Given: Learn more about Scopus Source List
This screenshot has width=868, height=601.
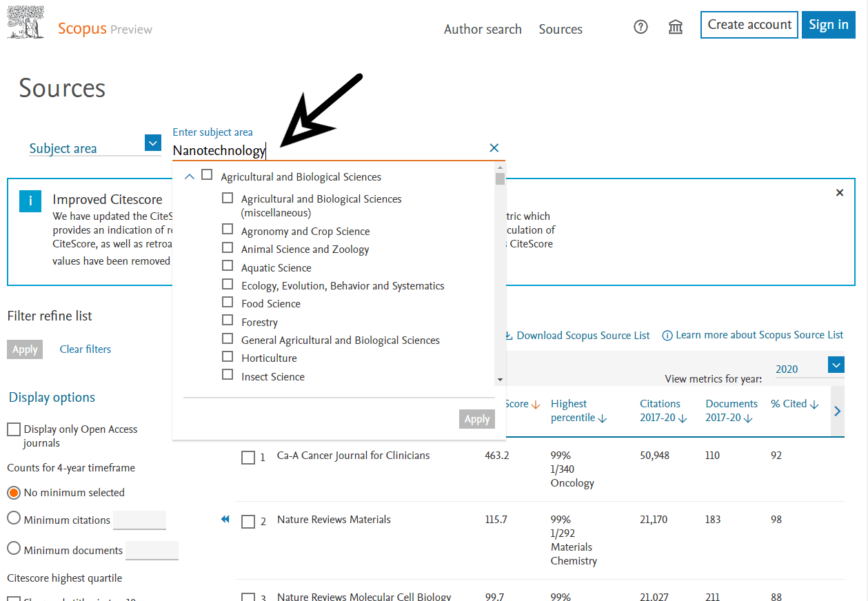Looking at the screenshot, I should [x=753, y=335].
